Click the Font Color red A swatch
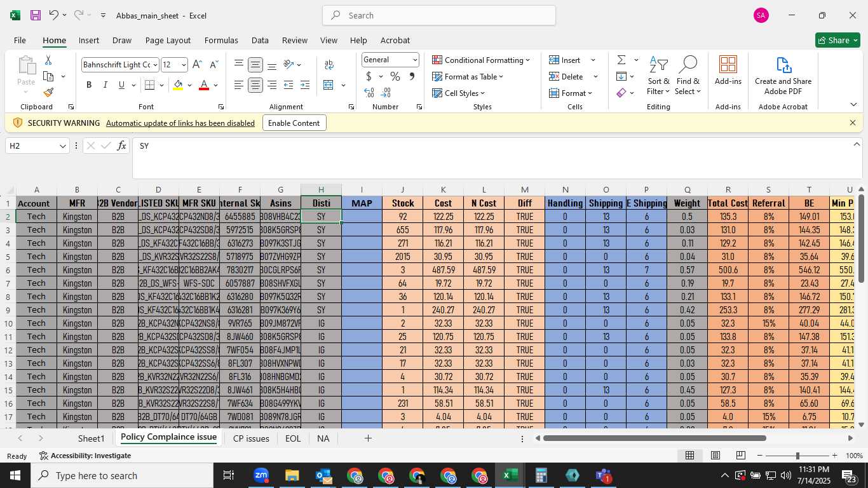The height and width of the screenshot is (488, 868). pyautogui.click(x=204, y=85)
